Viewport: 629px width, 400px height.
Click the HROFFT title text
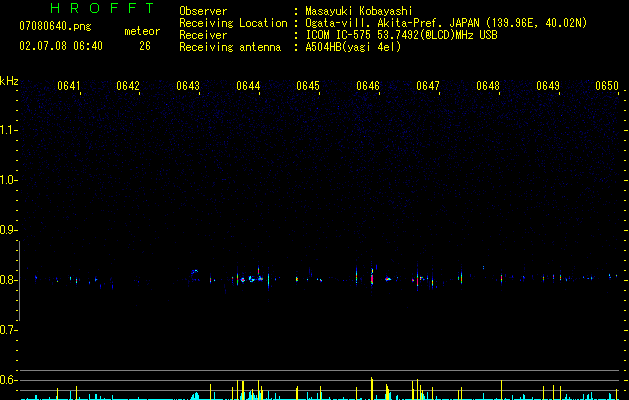tap(103, 8)
